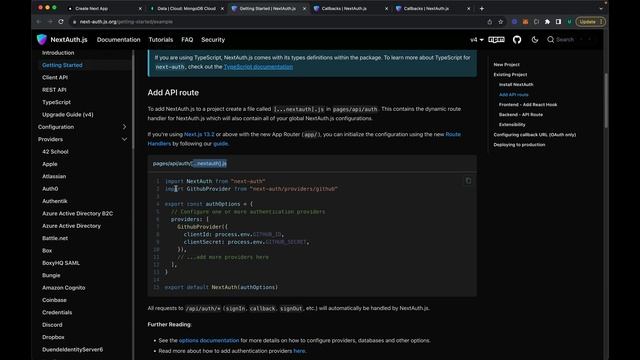Open the browser extensions puzzle icon
Viewport: 640px width, 360px height.
(547, 22)
